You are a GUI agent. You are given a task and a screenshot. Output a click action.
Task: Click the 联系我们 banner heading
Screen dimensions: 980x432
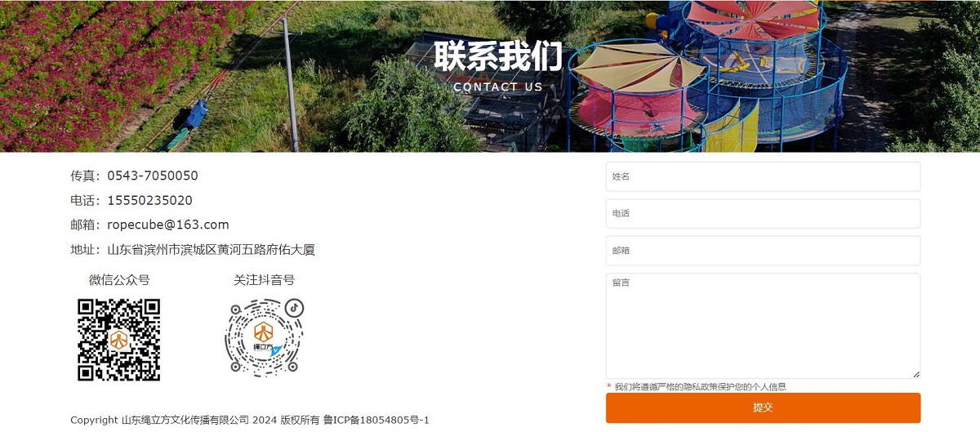[498, 56]
